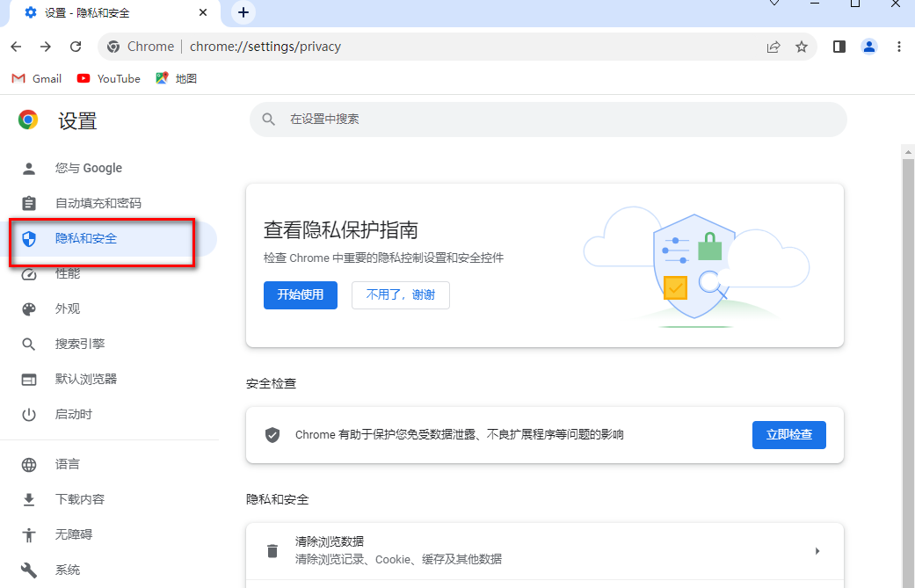
Task: Open the tab search chevron in title bar
Action: 774,4
